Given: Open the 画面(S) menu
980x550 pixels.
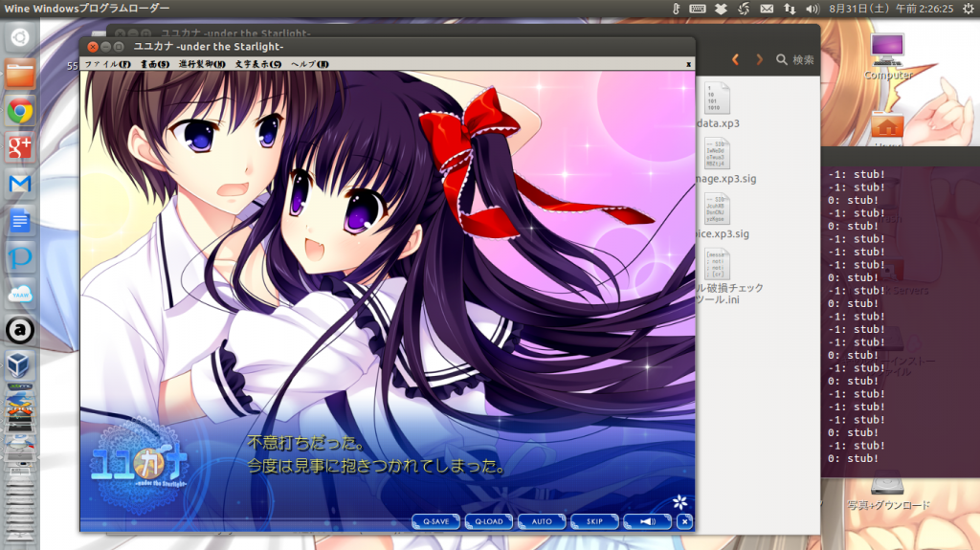Looking at the screenshot, I should tap(155, 64).
